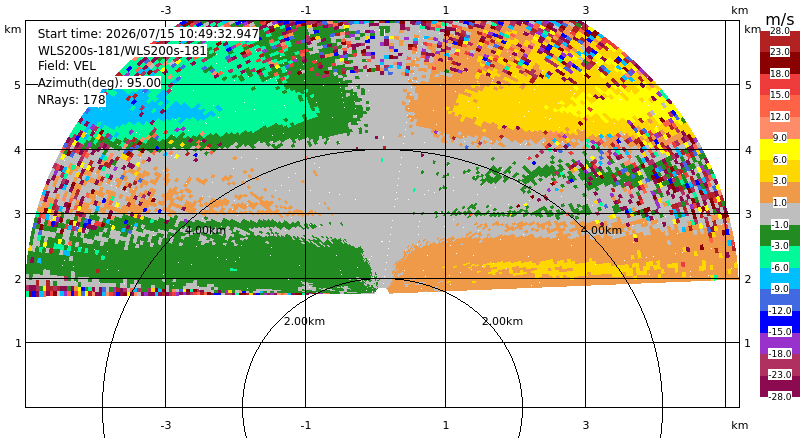Click the gray -1.0 to 1.0 colorbar segment
800x438 pixels.
(x=780, y=214)
